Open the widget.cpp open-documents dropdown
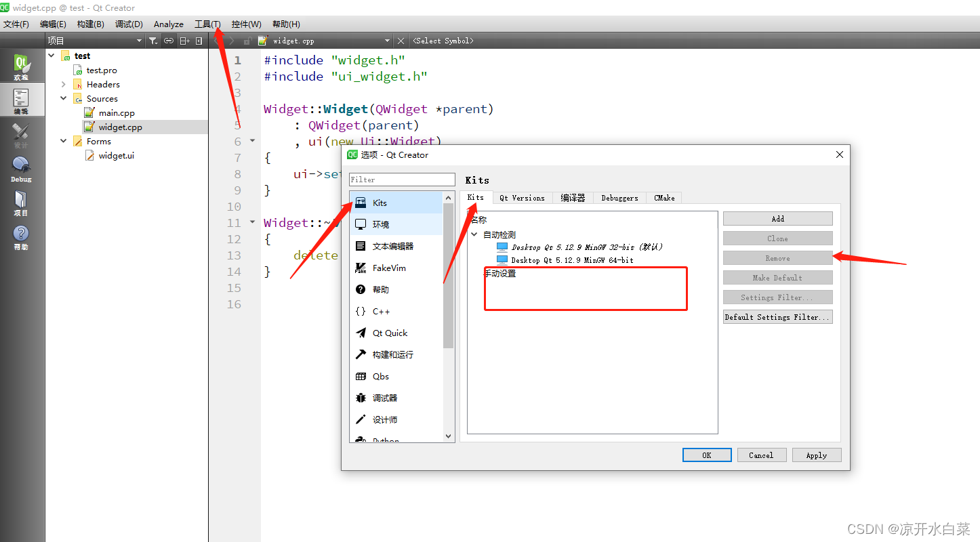The width and height of the screenshot is (980, 542). click(325, 41)
